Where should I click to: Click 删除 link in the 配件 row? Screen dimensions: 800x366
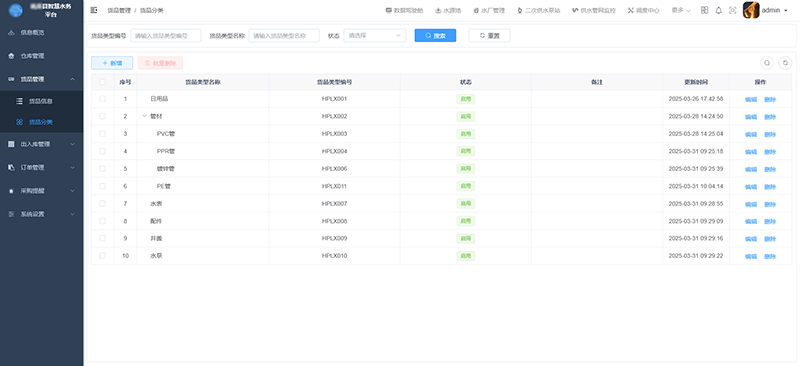[770, 222]
